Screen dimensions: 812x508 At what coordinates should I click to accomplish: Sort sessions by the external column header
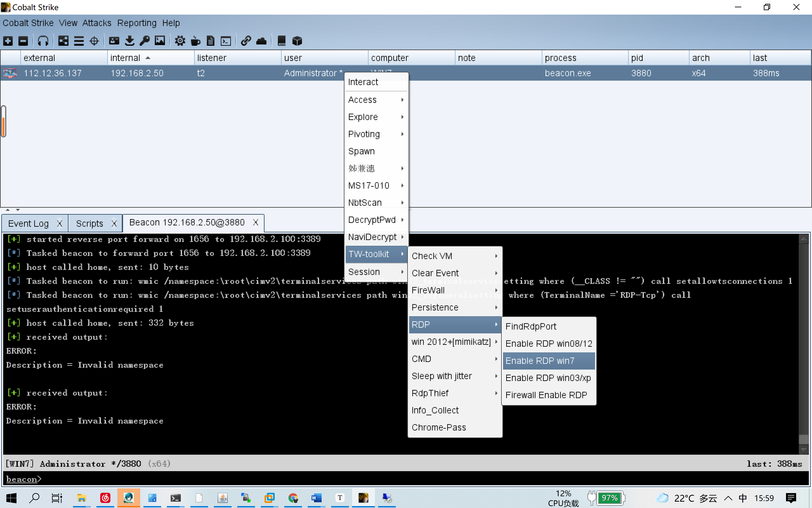[x=64, y=58]
